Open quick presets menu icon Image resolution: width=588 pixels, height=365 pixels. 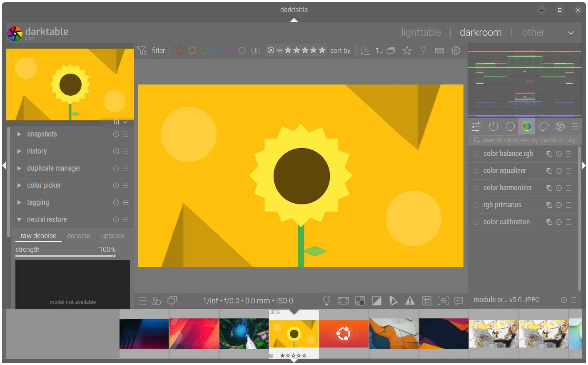coord(142,300)
